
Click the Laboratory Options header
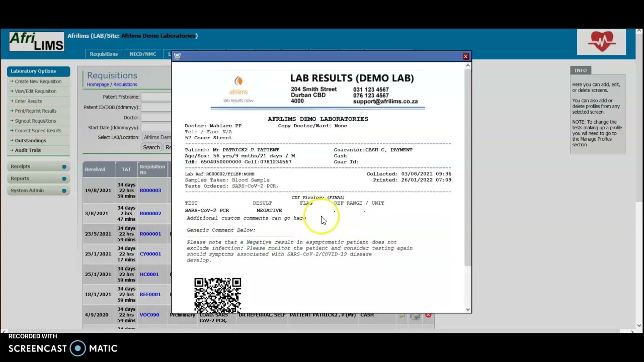click(x=38, y=71)
